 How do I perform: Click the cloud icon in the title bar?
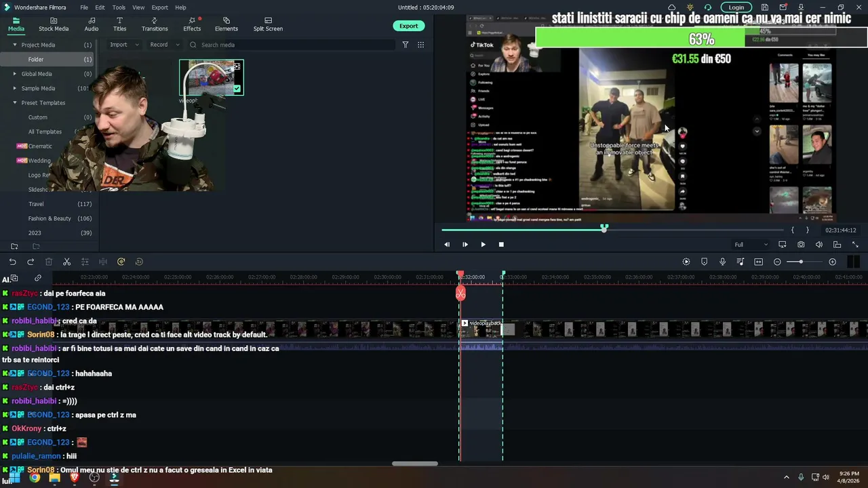pyautogui.click(x=671, y=7)
